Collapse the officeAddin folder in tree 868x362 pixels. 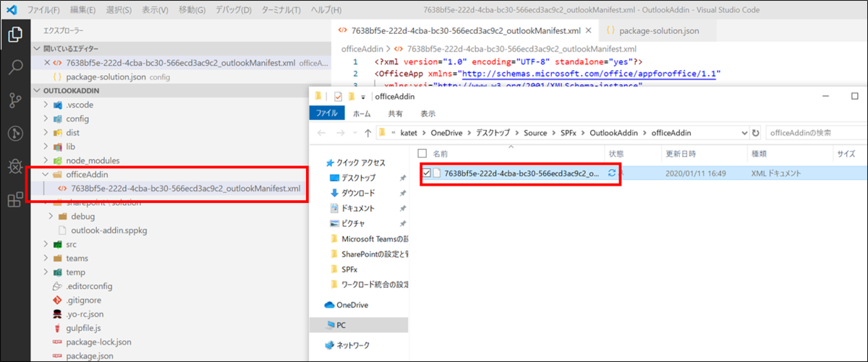[46, 174]
